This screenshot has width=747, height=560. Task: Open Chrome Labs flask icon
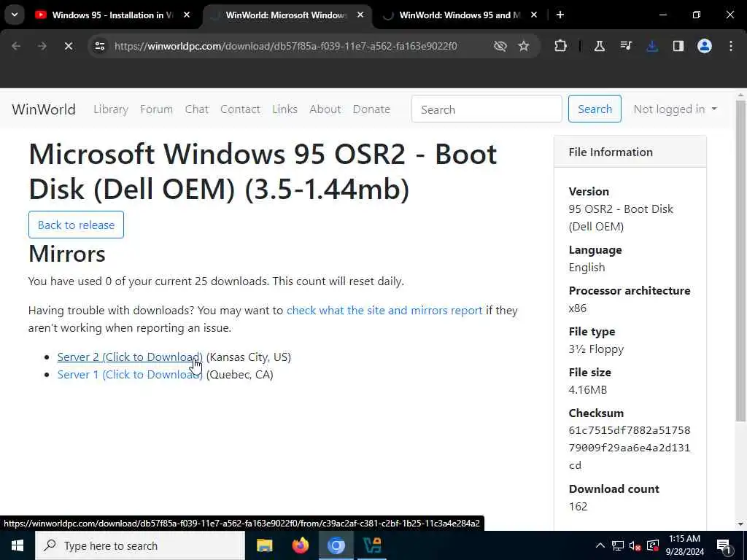600,46
